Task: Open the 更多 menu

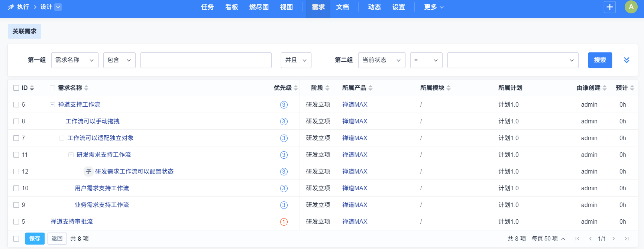Action: pos(433,7)
